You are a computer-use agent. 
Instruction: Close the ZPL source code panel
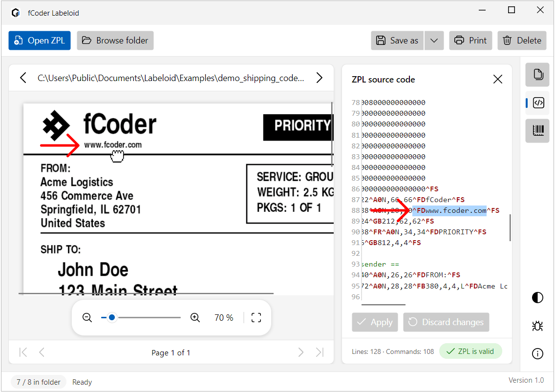[x=498, y=79]
